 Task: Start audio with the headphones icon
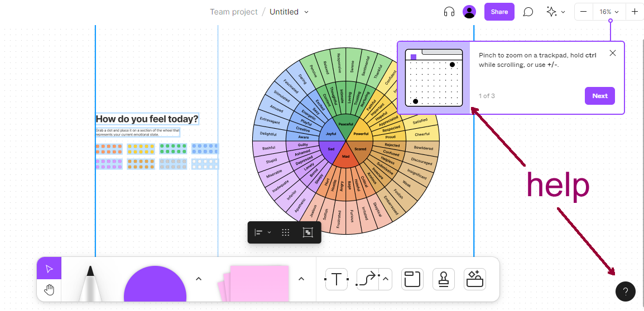[x=449, y=12]
